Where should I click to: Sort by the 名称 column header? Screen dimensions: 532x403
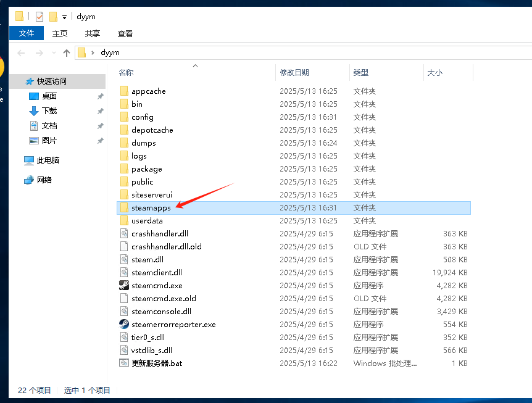click(127, 73)
